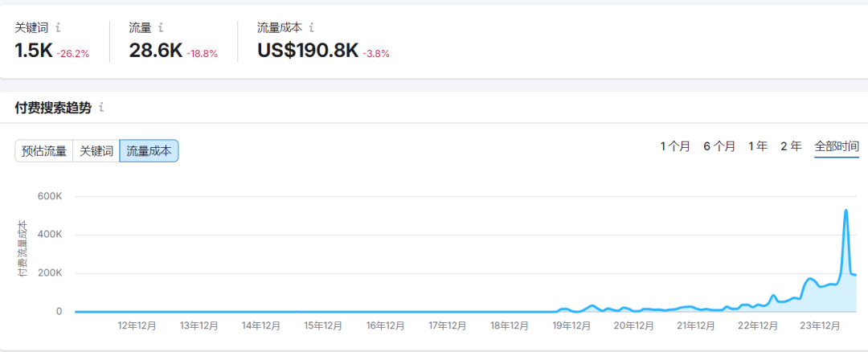This screenshot has height=352, width=868.
Task: Switch chart to 预估流量 tab
Action: point(43,150)
